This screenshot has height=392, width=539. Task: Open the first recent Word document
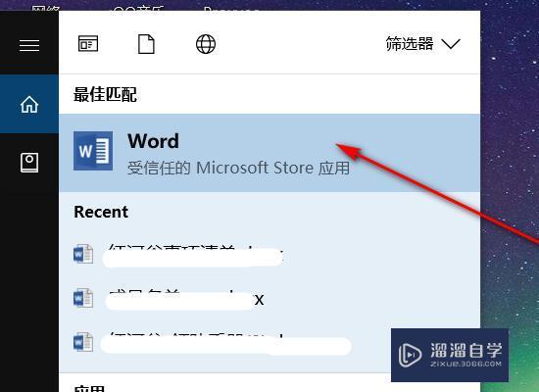(269, 255)
